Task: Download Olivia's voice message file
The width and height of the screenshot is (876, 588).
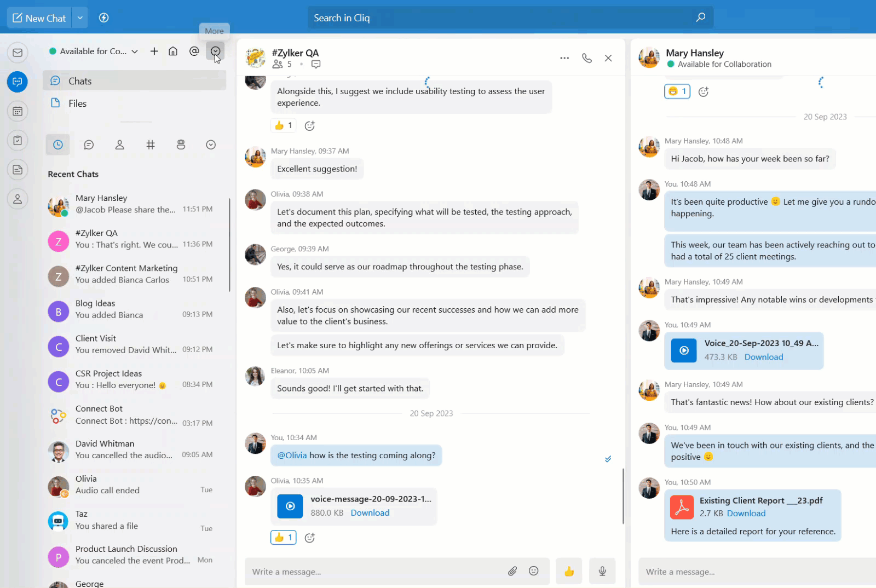Action: click(x=370, y=513)
